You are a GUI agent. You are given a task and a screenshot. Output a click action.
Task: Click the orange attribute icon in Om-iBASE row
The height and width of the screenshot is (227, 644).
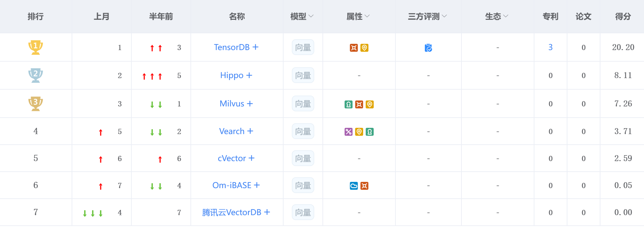click(364, 186)
